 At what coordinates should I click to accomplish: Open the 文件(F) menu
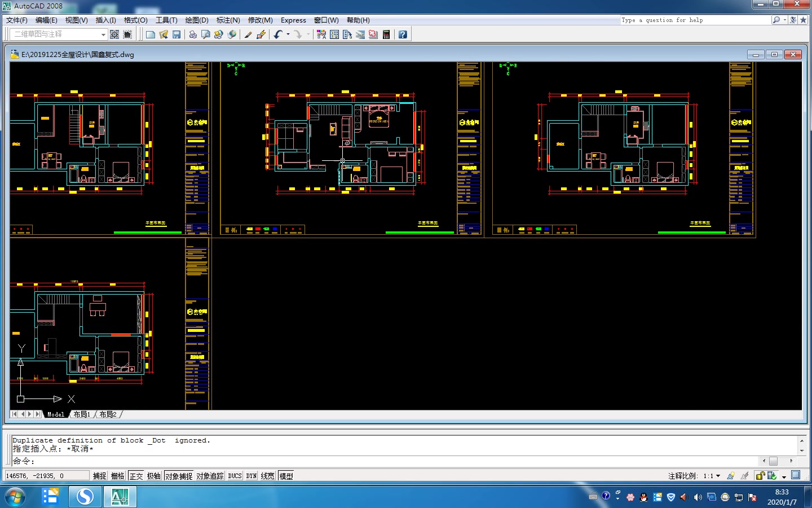tap(17, 20)
